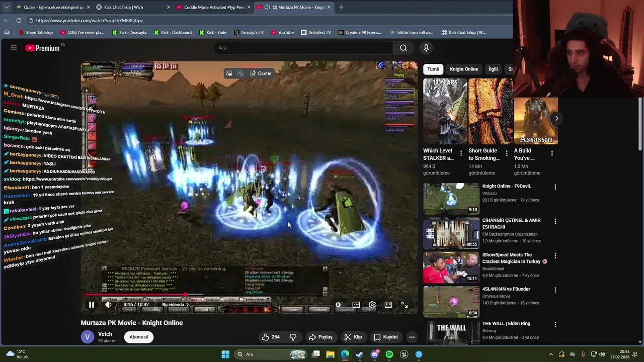Subscribe with 'Abone ol' button
This screenshot has width=644, height=362.
point(139,337)
